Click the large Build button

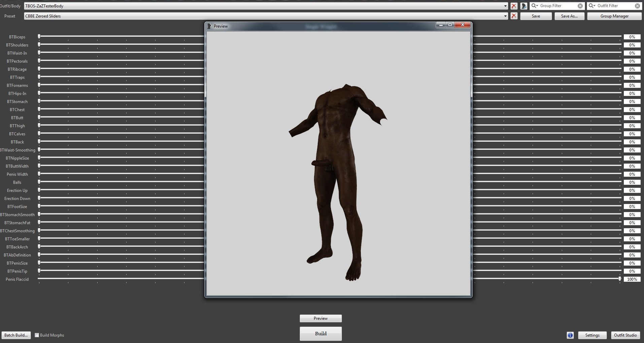(320, 334)
